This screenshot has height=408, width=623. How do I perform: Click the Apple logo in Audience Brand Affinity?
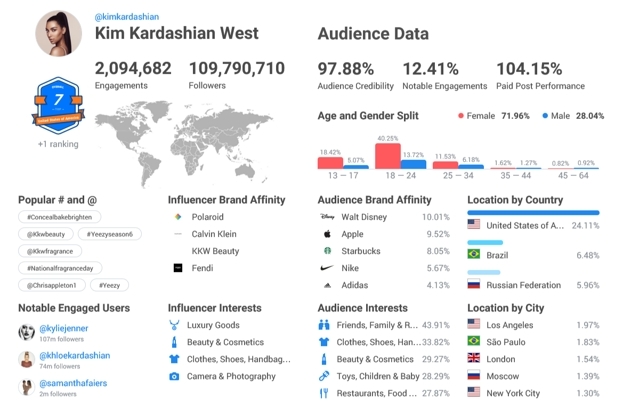tap(327, 234)
